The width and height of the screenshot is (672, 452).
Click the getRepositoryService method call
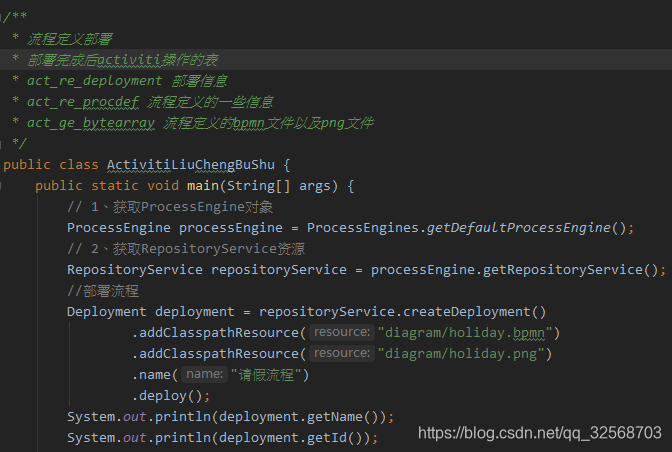tap(563, 270)
